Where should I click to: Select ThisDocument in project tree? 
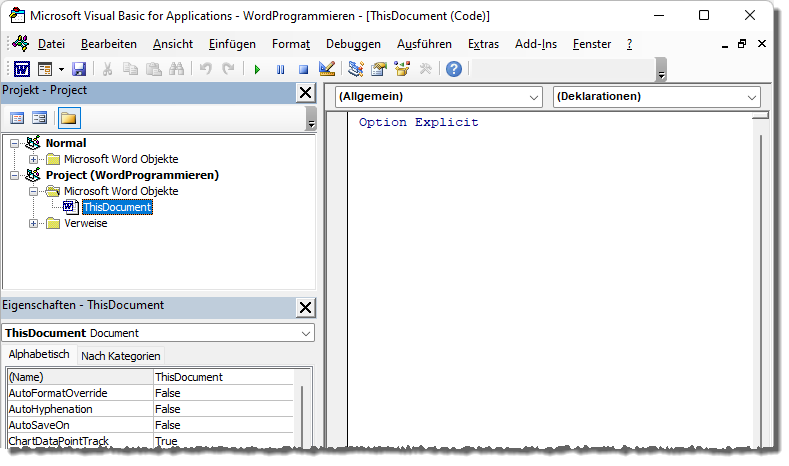coord(117,207)
